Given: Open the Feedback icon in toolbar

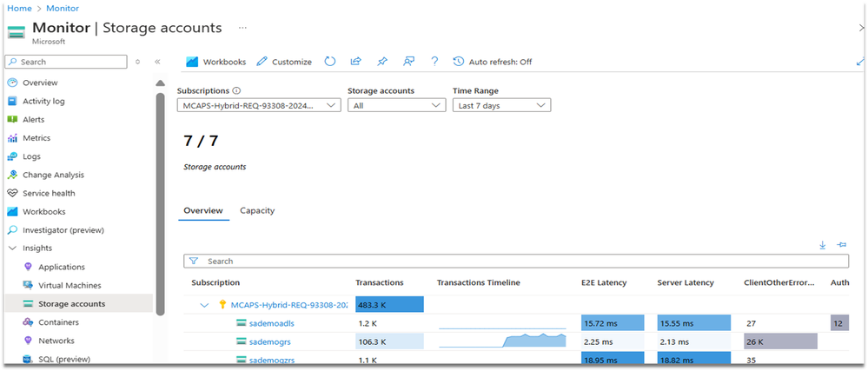Looking at the screenshot, I should 408,62.
